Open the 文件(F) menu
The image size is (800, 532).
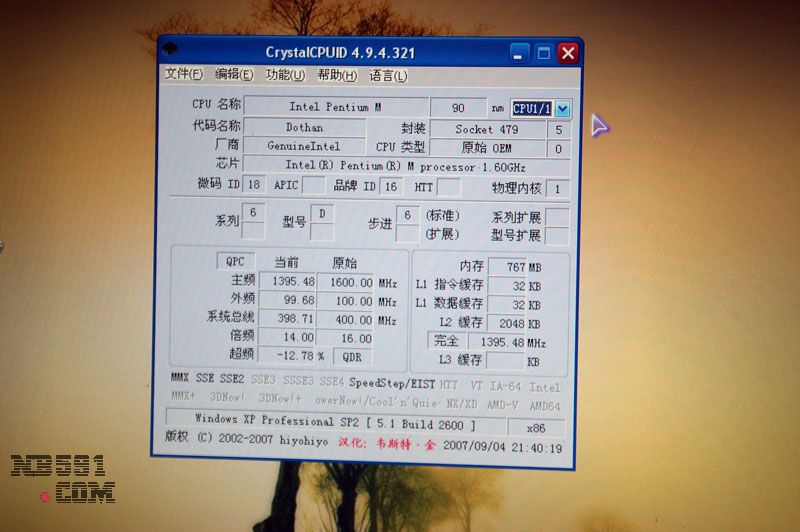tap(183, 74)
